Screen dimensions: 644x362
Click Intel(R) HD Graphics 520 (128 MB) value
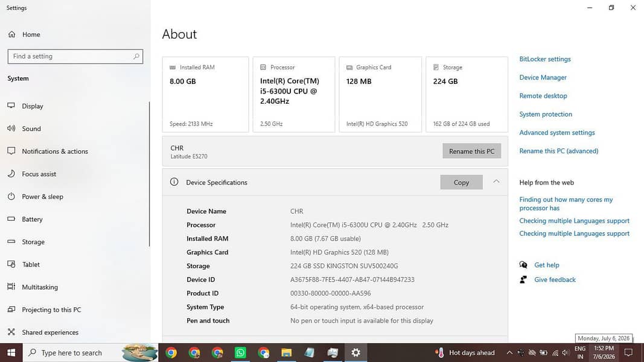[x=339, y=252]
